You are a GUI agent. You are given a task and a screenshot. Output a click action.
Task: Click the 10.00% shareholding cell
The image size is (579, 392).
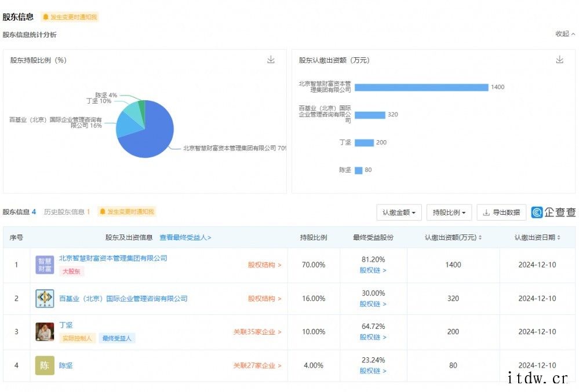point(314,332)
